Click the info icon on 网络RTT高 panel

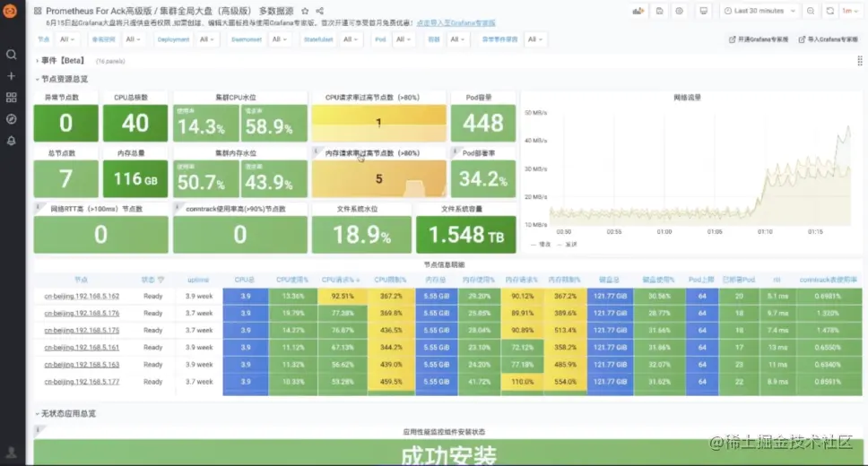point(38,207)
